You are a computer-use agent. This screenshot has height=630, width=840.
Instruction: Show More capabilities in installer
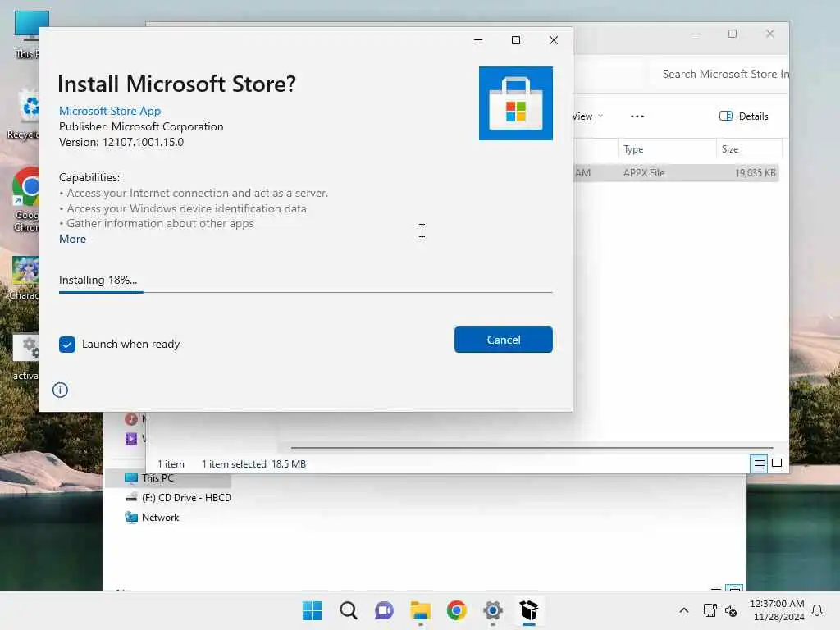[x=72, y=239]
